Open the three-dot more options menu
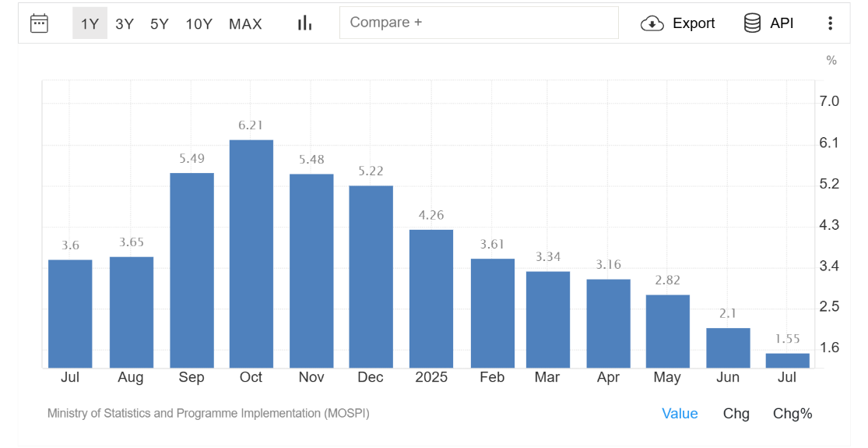This screenshot has height=448, width=868. [830, 23]
